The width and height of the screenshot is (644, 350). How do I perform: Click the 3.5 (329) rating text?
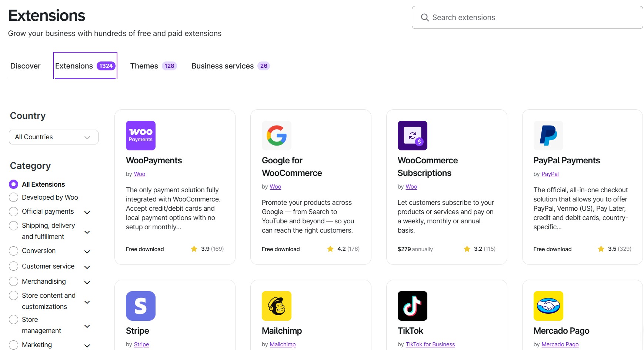pyautogui.click(x=620, y=249)
